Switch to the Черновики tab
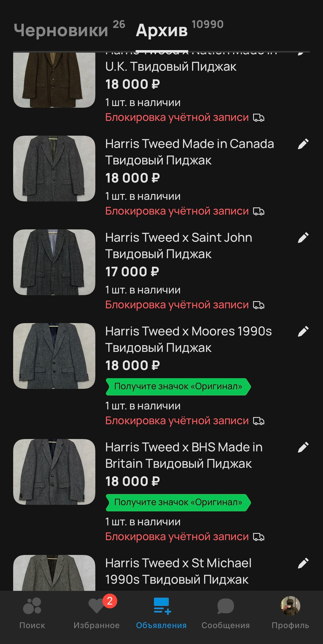 pos(61,30)
